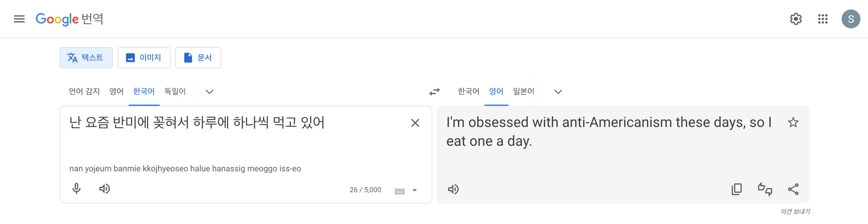The height and width of the screenshot is (224, 868).
Task: Start voice input with the microphone
Action: [x=76, y=189]
